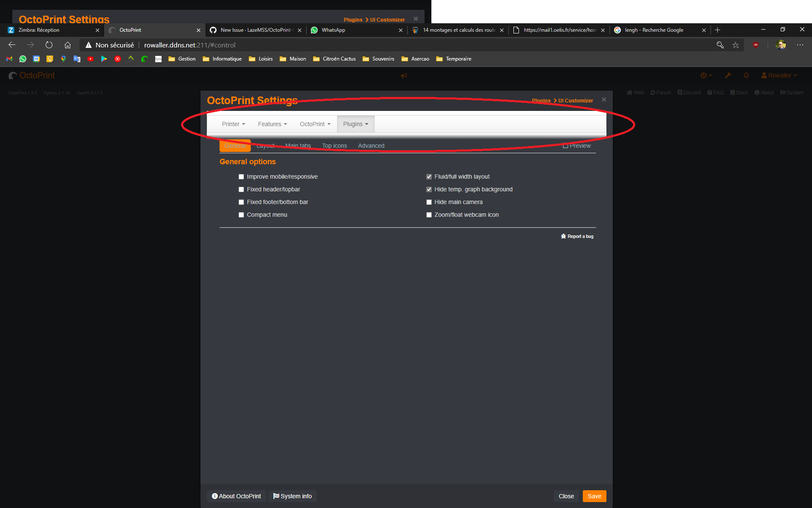Select the Advanced tab
812x508 pixels.
pyautogui.click(x=371, y=146)
